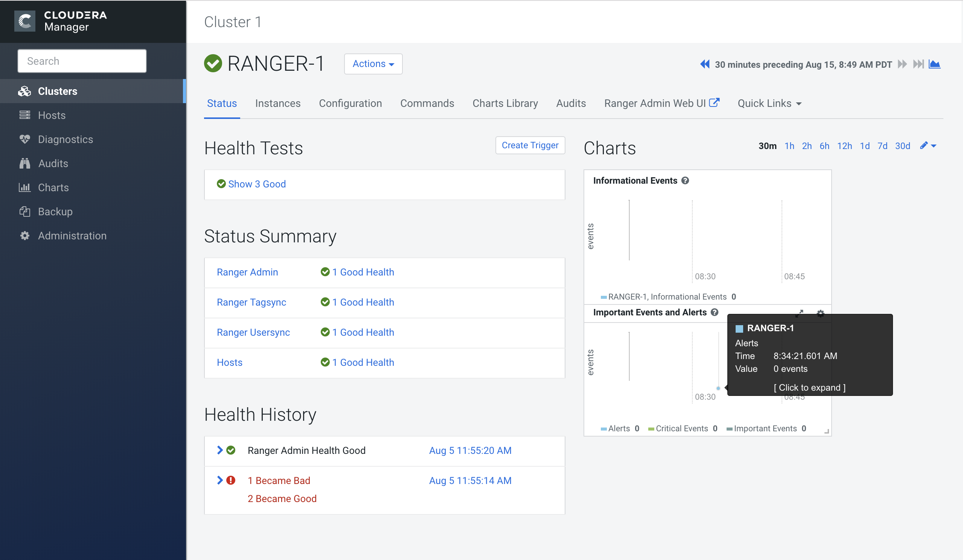Expand Ranger Admin Health Good history entry
Screen dimensions: 963x560
[220, 450]
